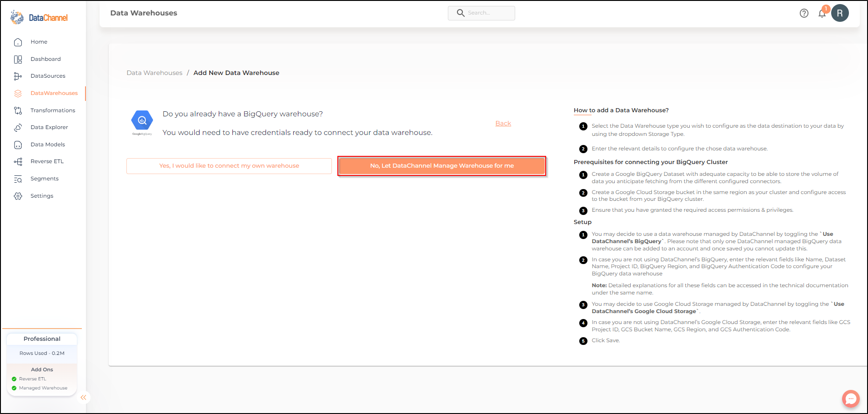Open the help question mark icon
Screen dimensions: 868x414
(804, 13)
